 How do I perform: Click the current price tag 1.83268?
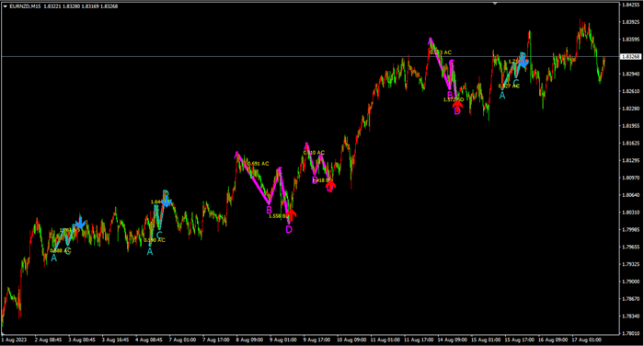coord(631,57)
